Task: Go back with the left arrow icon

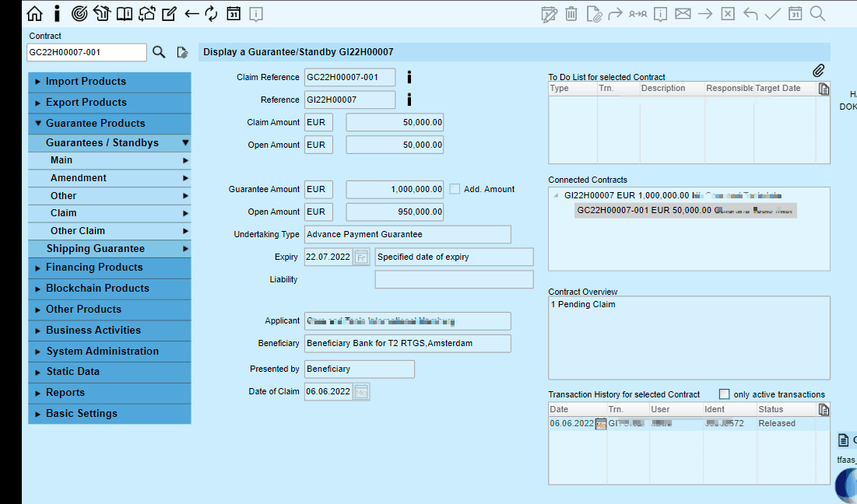Action: click(191, 14)
